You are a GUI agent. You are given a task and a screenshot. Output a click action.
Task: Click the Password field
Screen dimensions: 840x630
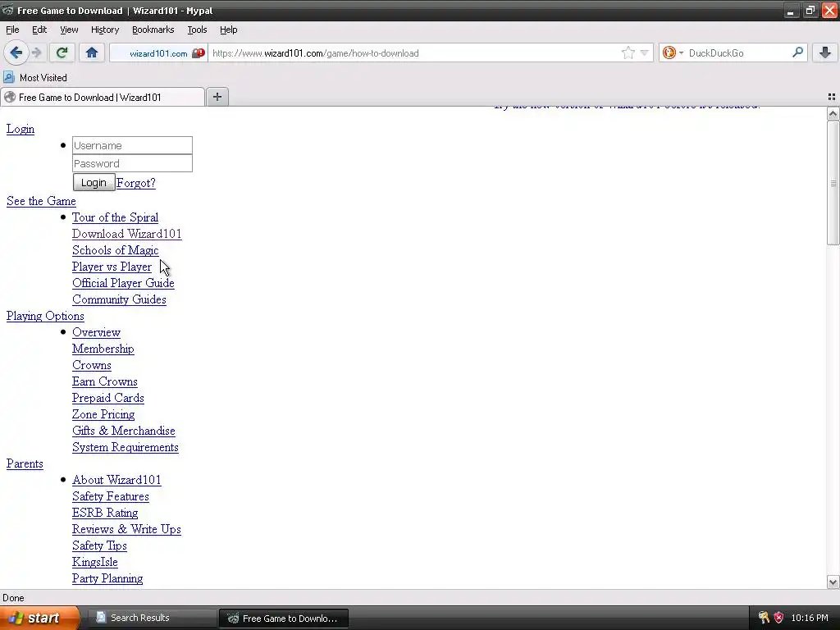pyautogui.click(x=132, y=163)
